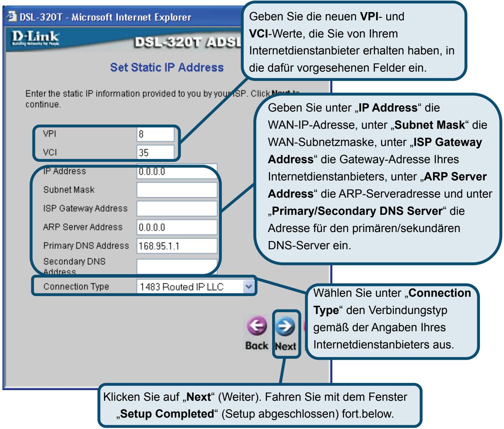504x429 pixels.
Task: Click the Subnet Mask input field
Action: coord(177,190)
